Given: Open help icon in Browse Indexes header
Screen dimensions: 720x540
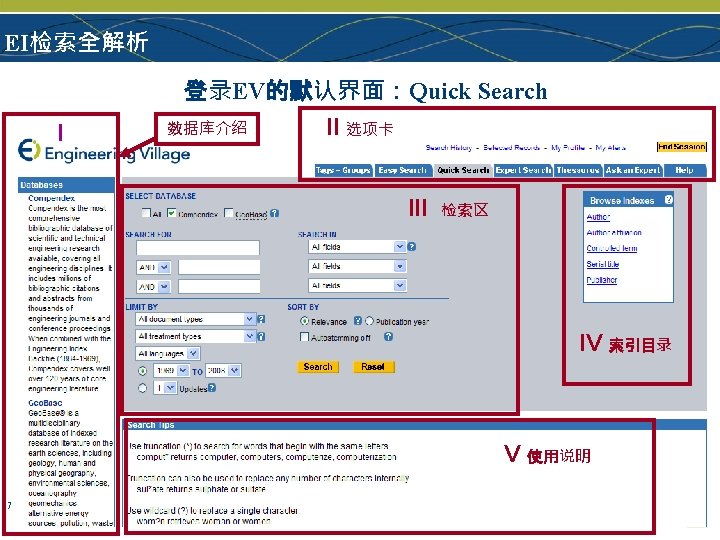Looking at the screenshot, I should [x=669, y=200].
